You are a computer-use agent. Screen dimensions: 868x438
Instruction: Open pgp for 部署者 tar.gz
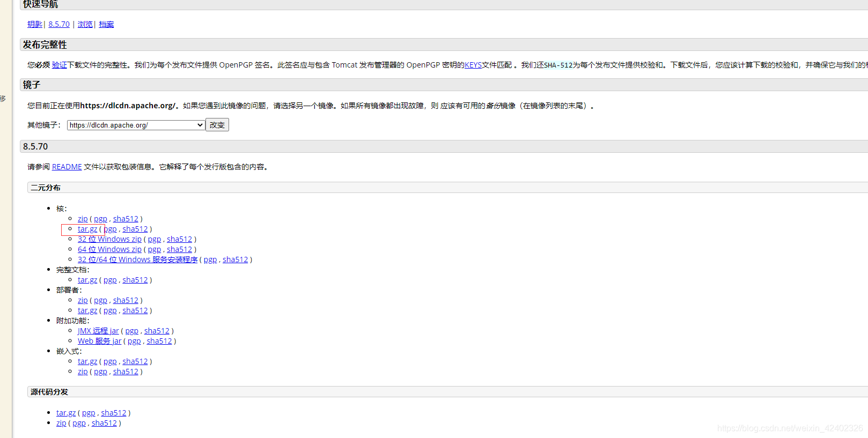click(x=110, y=310)
